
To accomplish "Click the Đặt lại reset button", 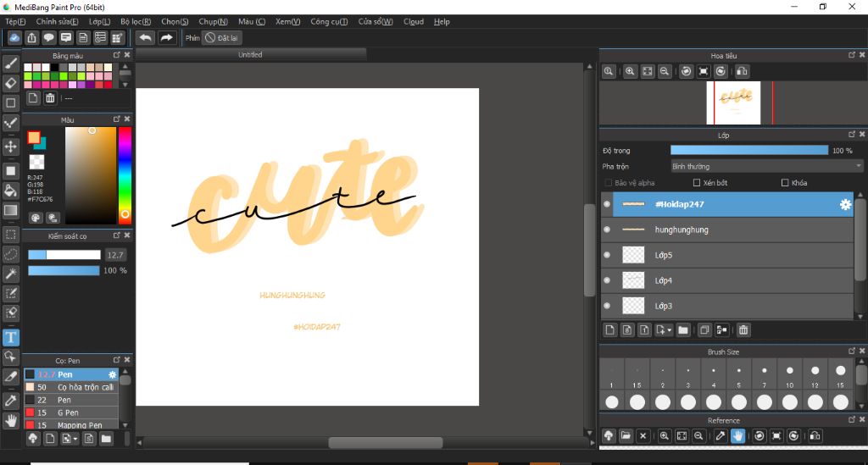I will 222,38.
